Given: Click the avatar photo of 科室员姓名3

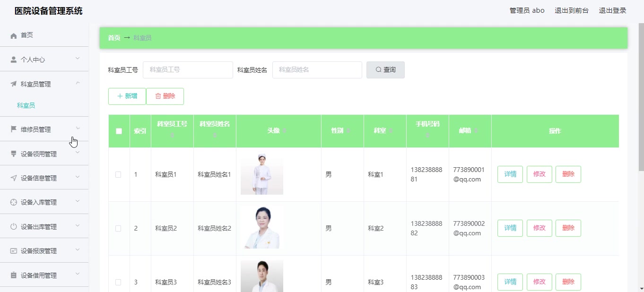Looking at the screenshot, I should pos(262,276).
